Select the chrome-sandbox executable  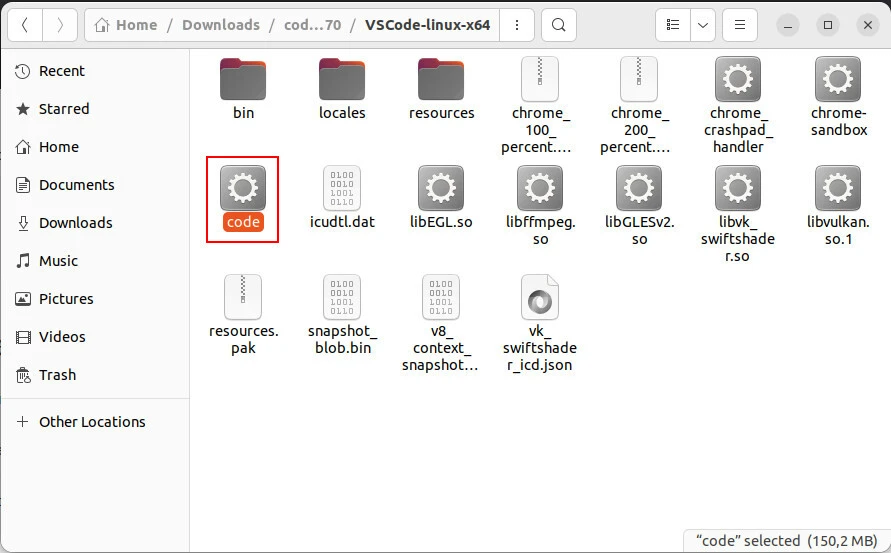pos(838,80)
